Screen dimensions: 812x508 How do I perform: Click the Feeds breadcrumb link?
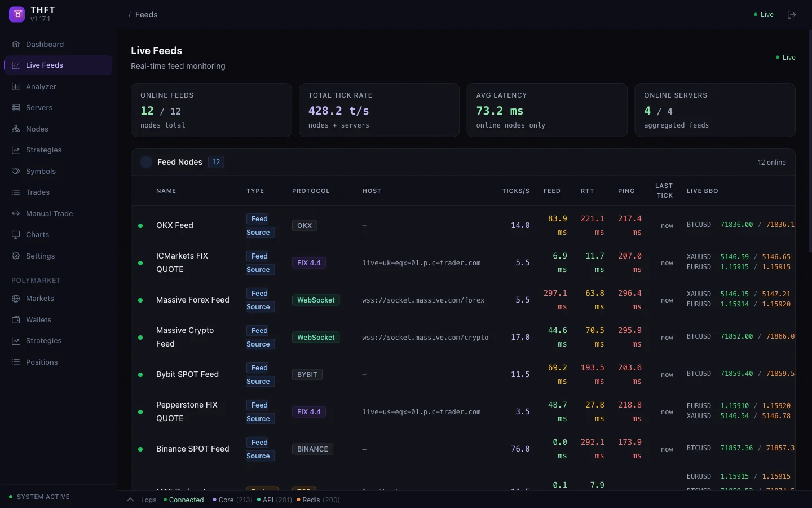click(x=146, y=15)
